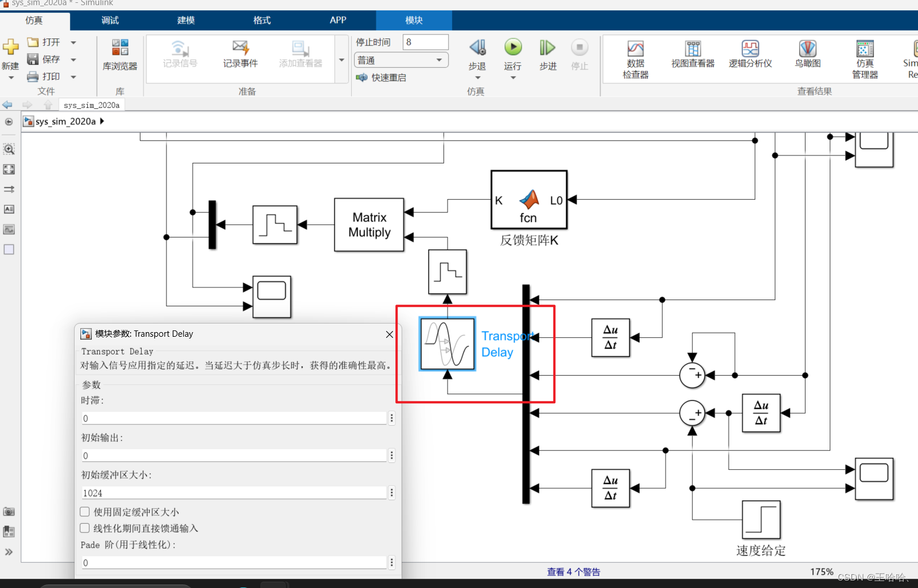Viewport: 918px width, 588px height.
Task: Click the Step Back (步退) button
Action: 477,55
